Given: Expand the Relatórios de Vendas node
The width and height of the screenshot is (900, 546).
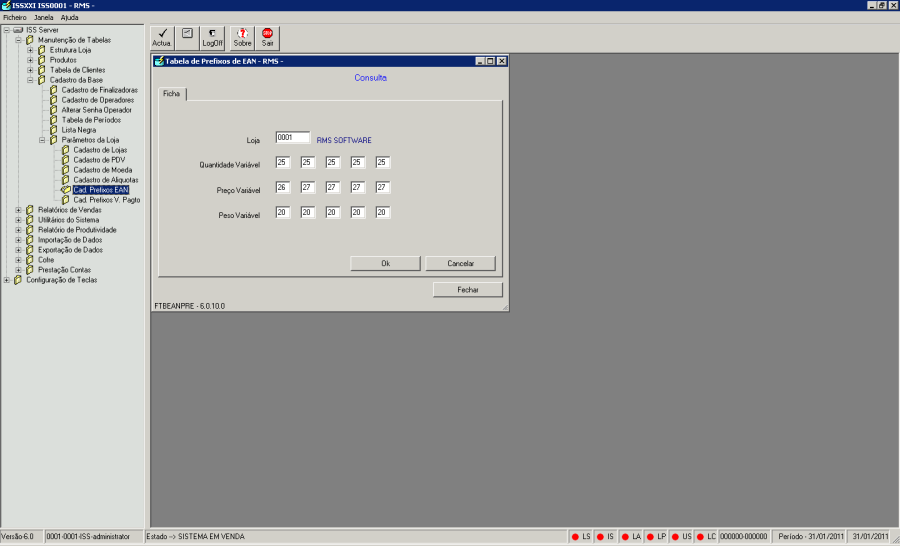Looking at the screenshot, I should coord(18,210).
